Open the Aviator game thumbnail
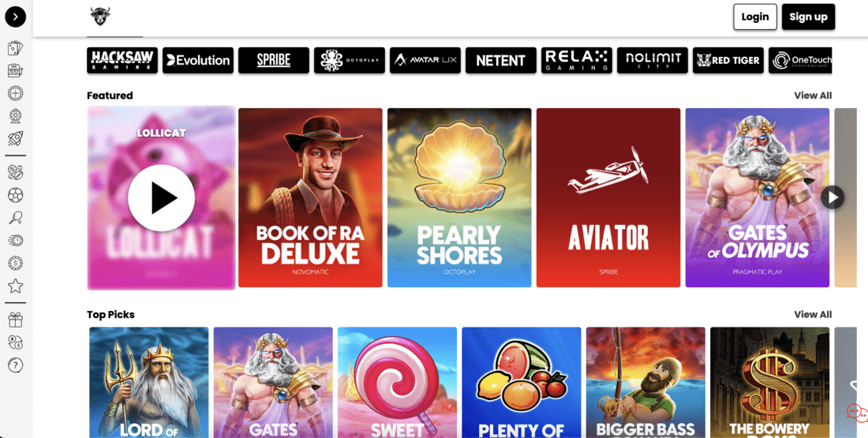Viewport: 868px width, 438px height. coord(608,197)
